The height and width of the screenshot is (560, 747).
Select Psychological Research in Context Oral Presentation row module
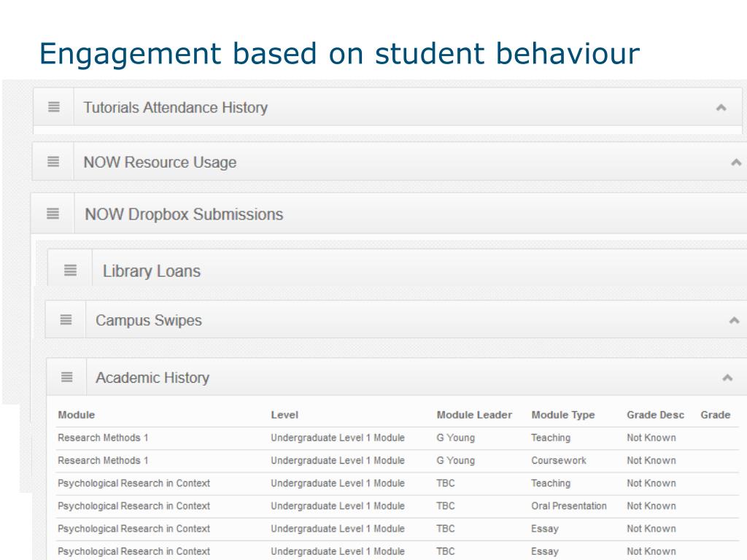tap(134, 506)
